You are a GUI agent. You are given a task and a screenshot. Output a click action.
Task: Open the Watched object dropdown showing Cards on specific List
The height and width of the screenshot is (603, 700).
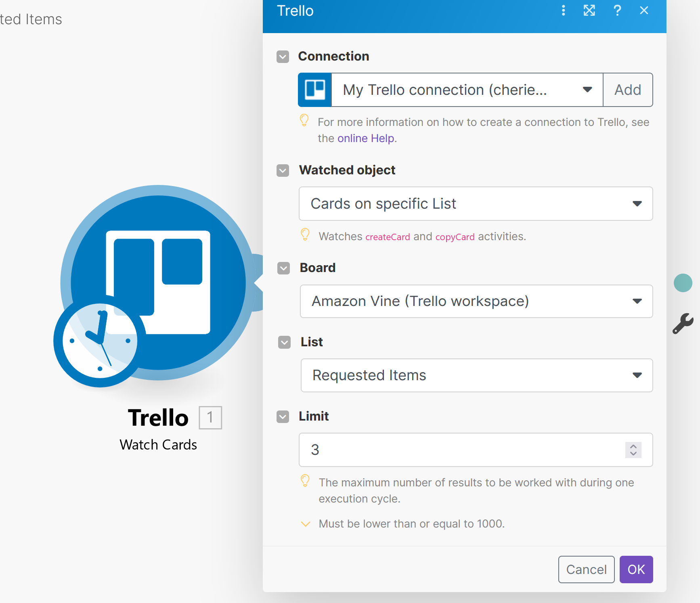coord(476,204)
